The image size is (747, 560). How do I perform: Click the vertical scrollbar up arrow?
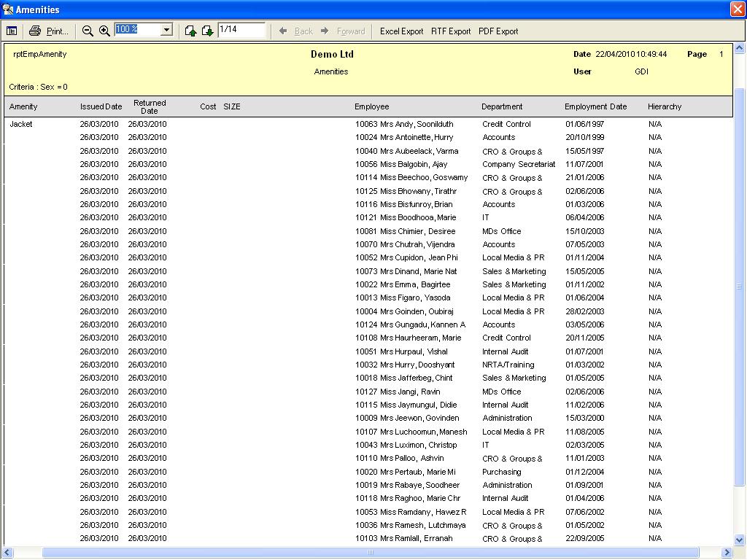(x=740, y=50)
